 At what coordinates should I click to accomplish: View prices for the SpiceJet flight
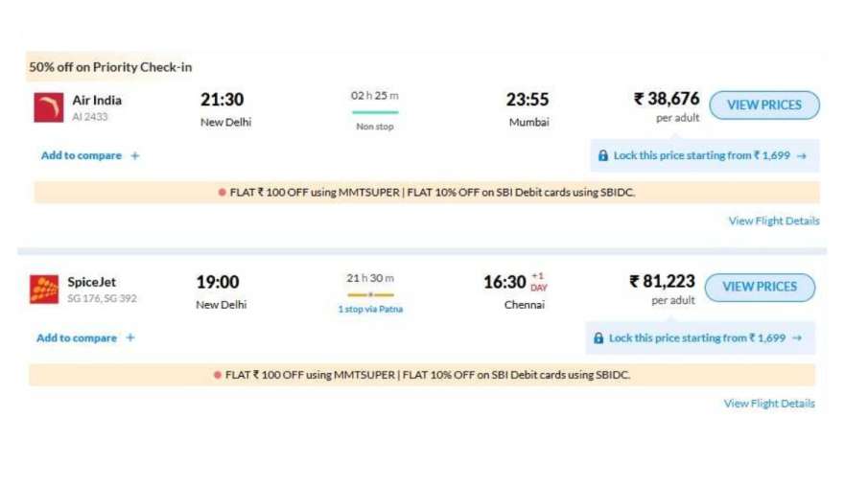(760, 287)
